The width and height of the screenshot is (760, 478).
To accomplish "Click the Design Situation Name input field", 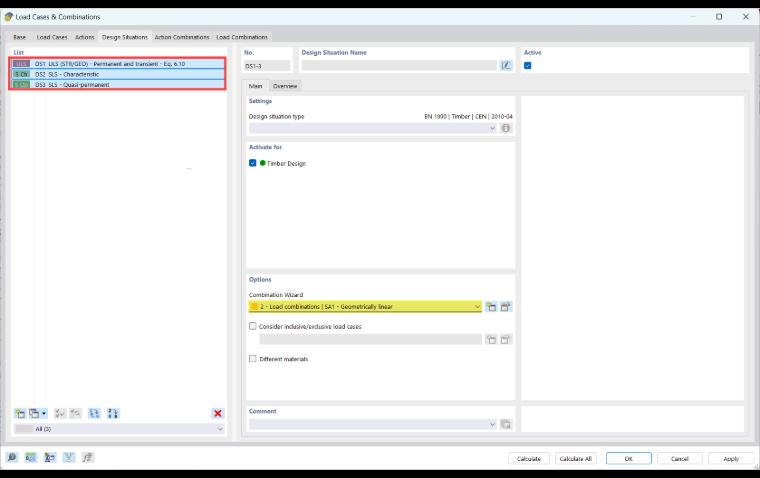I will [x=399, y=65].
